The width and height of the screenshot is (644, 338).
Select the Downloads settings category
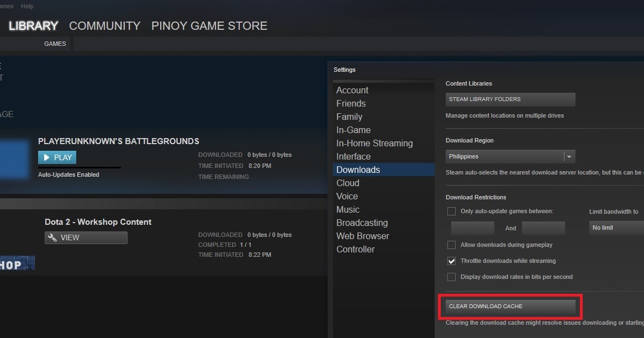click(384, 170)
